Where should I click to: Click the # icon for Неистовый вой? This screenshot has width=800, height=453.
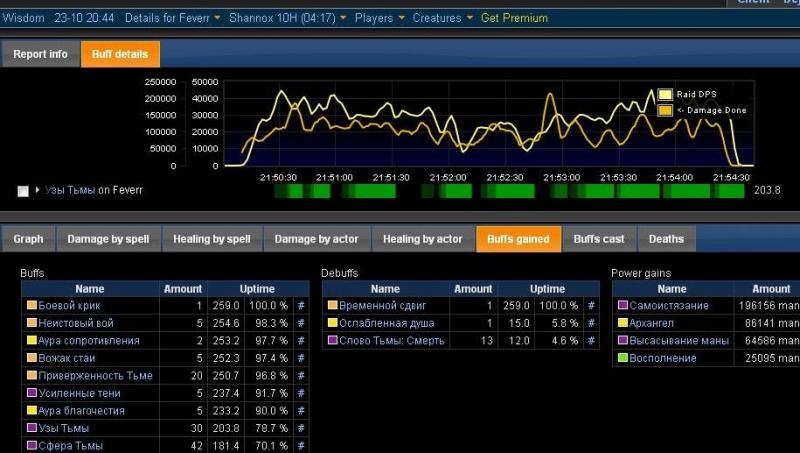click(x=301, y=323)
